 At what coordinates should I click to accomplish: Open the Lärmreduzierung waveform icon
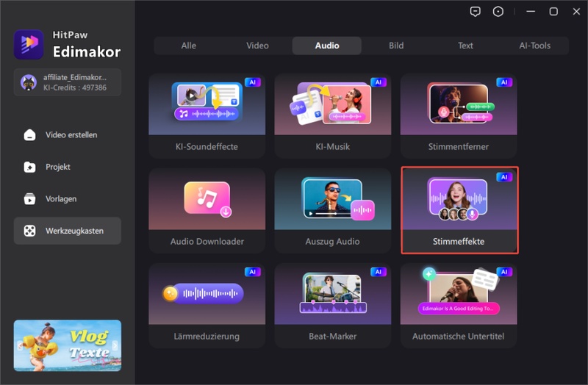click(x=203, y=293)
